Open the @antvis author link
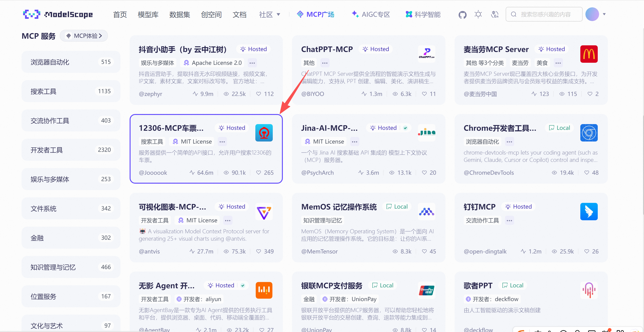Viewport: 644px width, 332px height. click(x=149, y=251)
